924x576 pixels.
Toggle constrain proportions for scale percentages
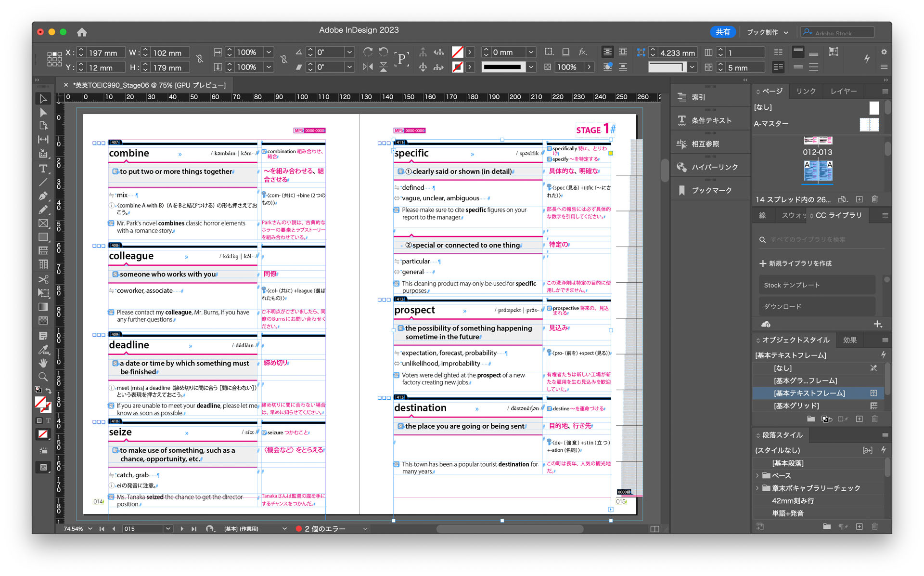tap(284, 59)
